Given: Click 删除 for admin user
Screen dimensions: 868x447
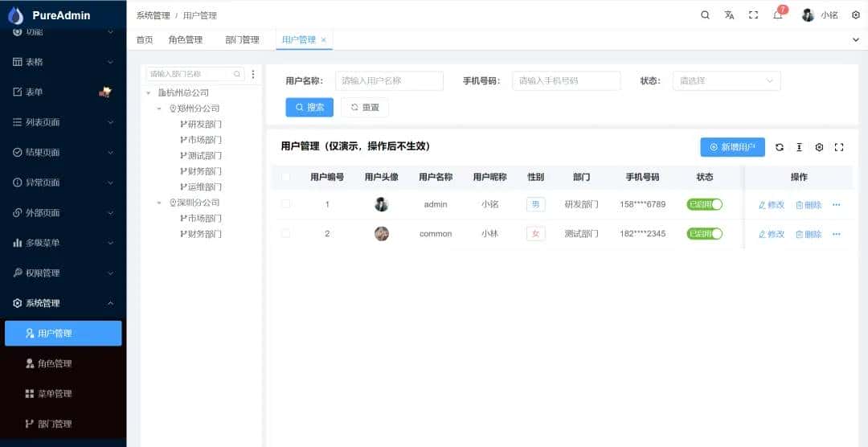Looking at the screenshot, I should tap(809, 205).
